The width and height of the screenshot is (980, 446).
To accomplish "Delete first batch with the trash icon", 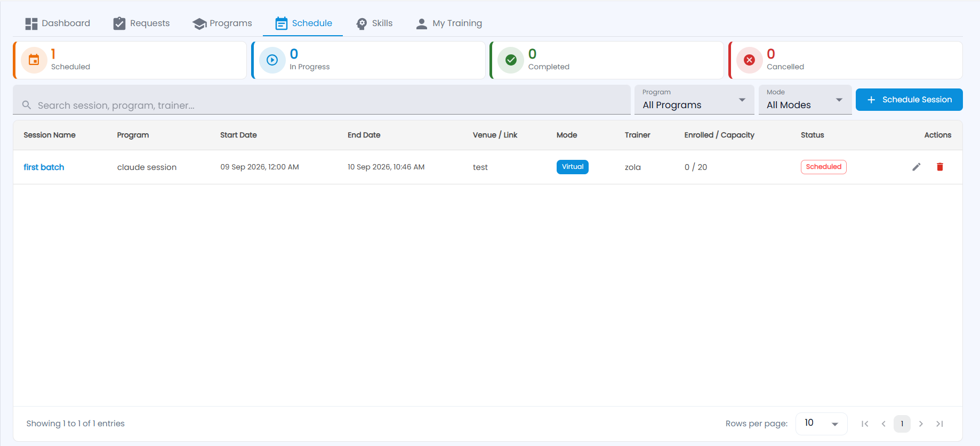I will click(x=940, y=167).
